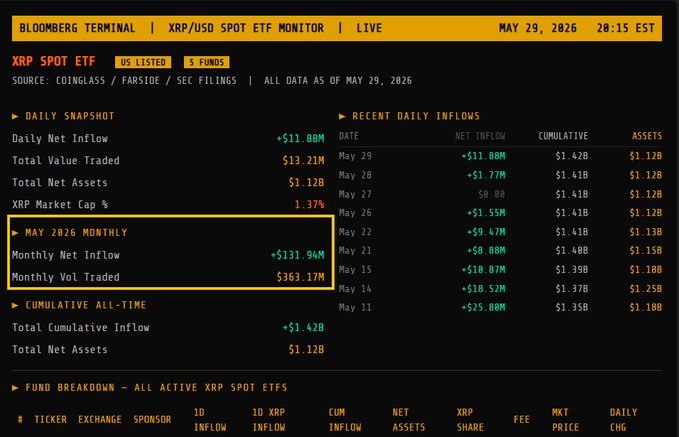Screen dimensions: 679x437
Task: Click the Daily Net Inflow value +$11.88M
Action: click(301, 139)
